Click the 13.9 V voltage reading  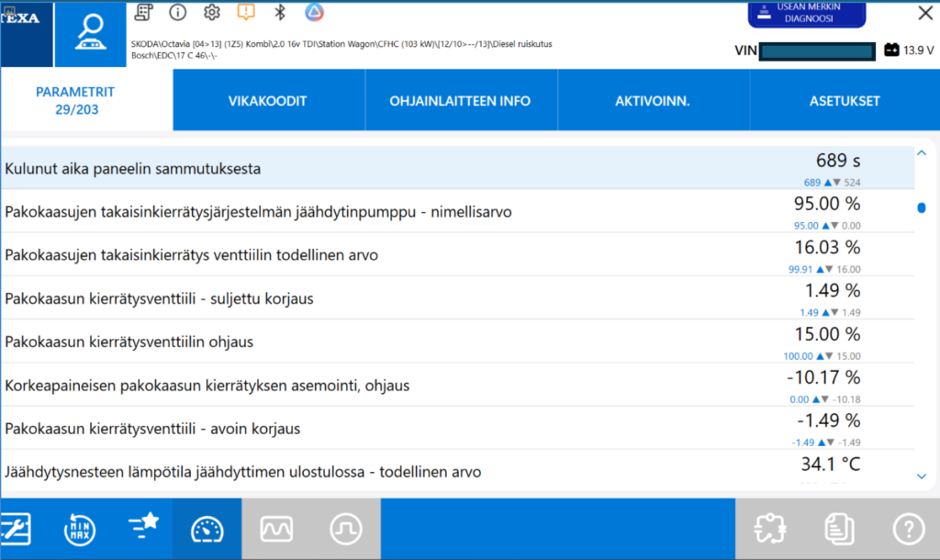click(918, 50)
